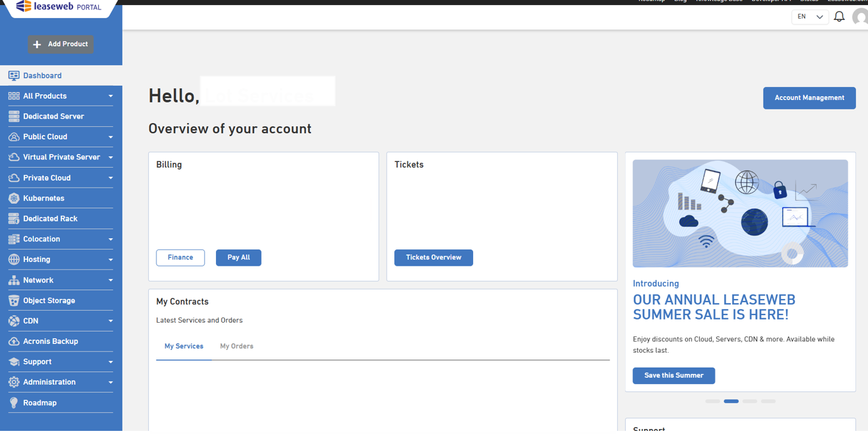Click Save this Summer button
The width and height of the screenshot is (868, 434).
tap(674, 376)
